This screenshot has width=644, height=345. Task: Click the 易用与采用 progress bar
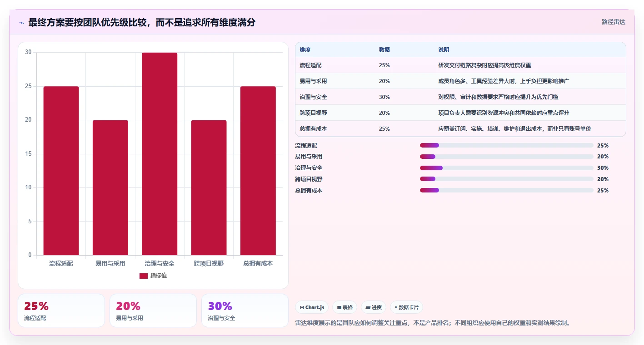[507, 157]
